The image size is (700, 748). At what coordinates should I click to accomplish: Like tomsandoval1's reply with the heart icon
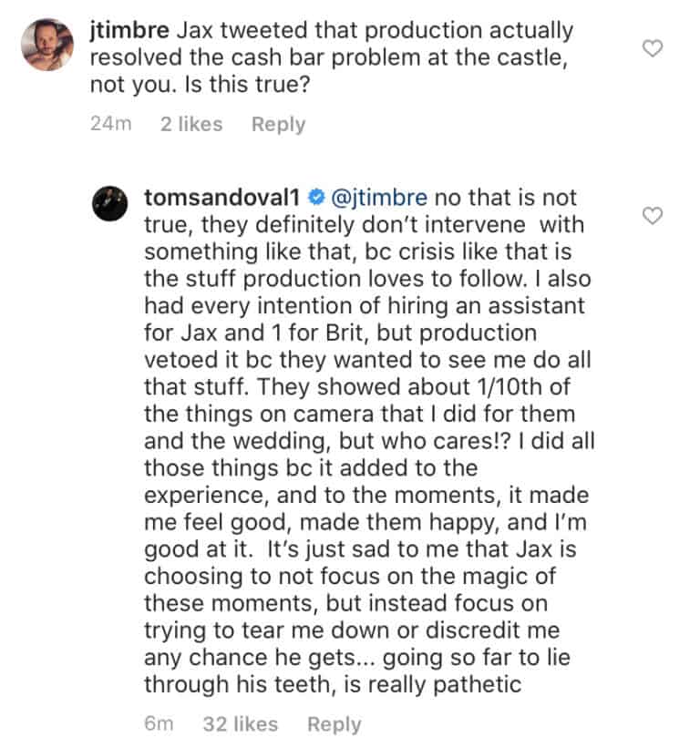(x=653, y=216)
